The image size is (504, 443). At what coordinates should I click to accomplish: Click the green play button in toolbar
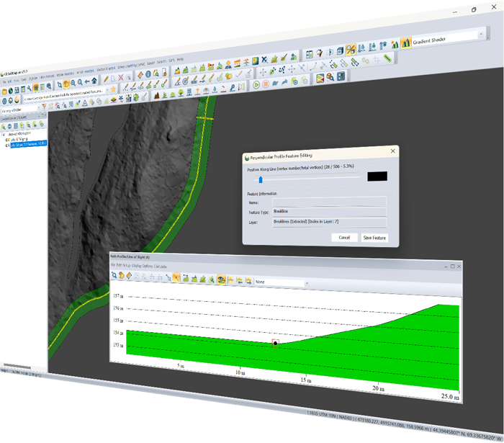point(256,85)
